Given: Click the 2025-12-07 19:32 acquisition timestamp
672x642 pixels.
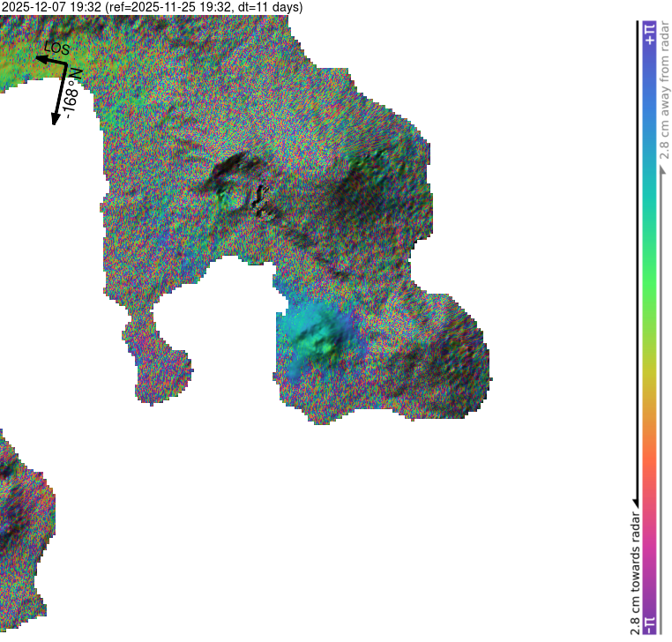Looking at the screenshot, I should (x=51, y=7).
